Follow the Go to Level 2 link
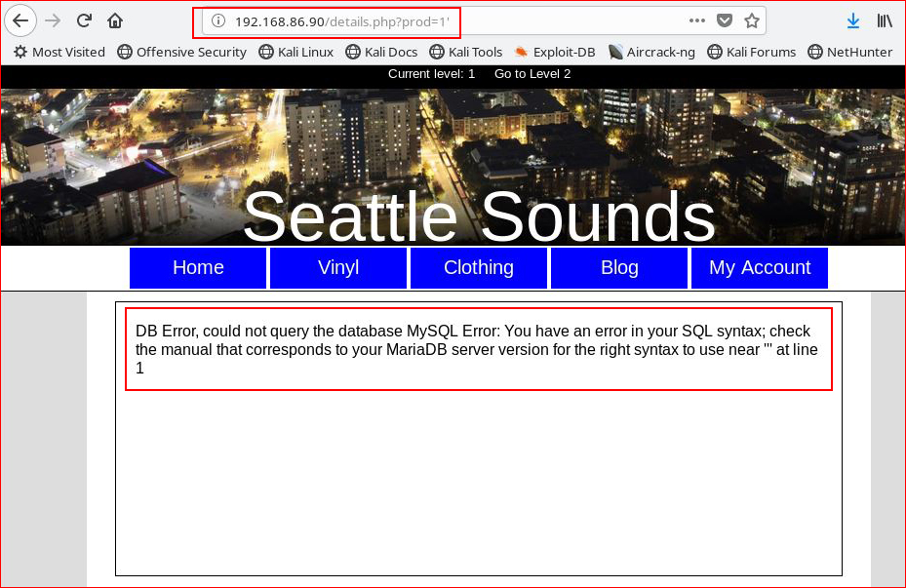906x588 pixels. click(532, 74)
